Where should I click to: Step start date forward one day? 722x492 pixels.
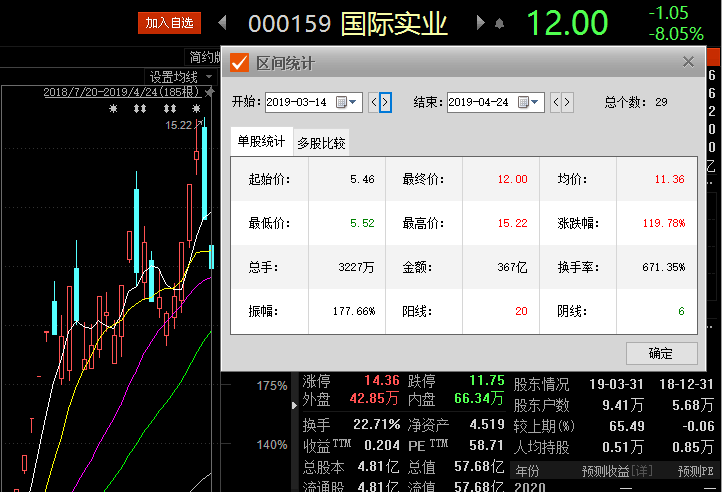(385, 102)
